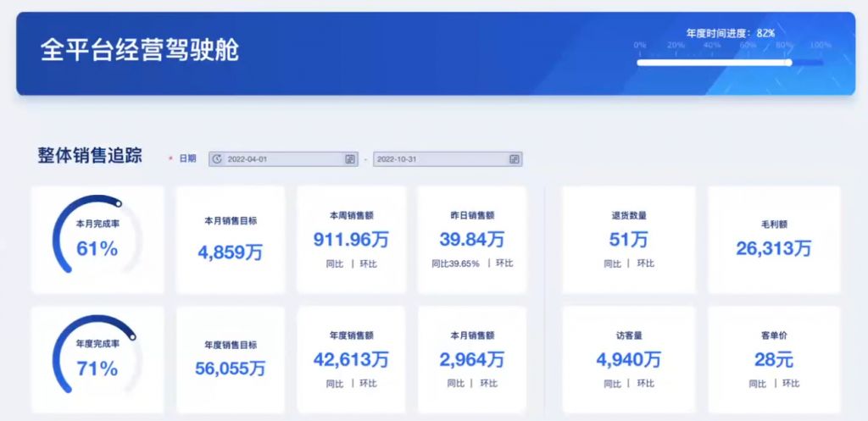This screenshot has height=421, width=868.
Task: Click the 42,613万 annual sales value
Action: (351, 360)
